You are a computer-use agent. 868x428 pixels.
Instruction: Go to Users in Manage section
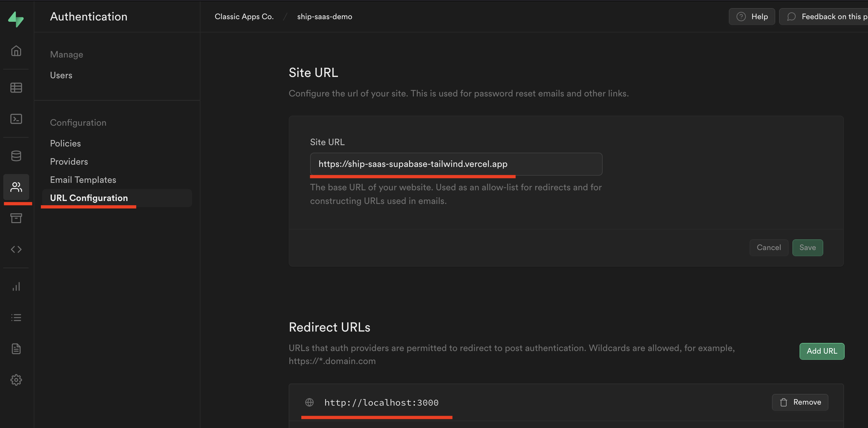[x=61, y=75]
